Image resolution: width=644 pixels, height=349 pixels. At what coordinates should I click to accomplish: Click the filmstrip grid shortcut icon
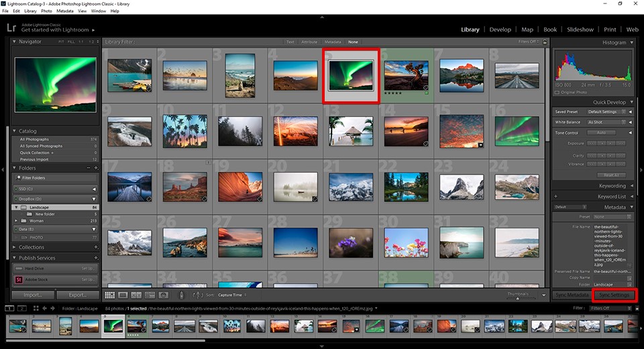click(36, 308)
